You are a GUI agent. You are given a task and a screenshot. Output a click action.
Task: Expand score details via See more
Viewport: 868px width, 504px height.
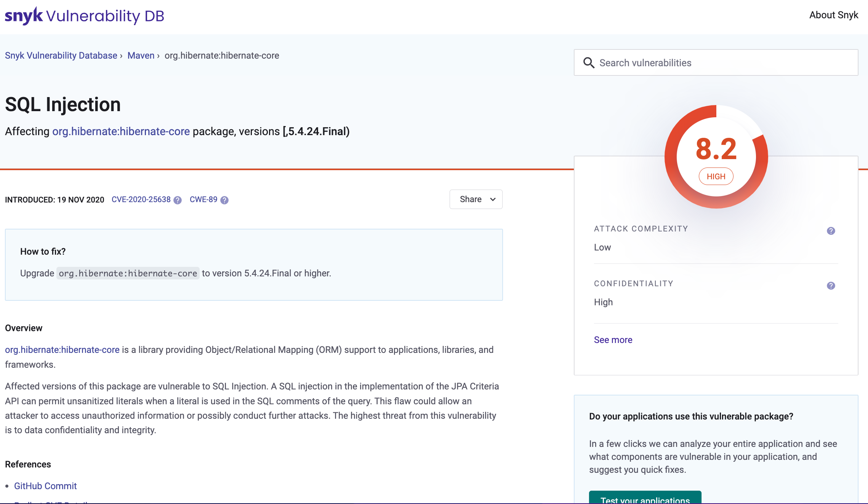pyautogui.click(x=612, y=340)
